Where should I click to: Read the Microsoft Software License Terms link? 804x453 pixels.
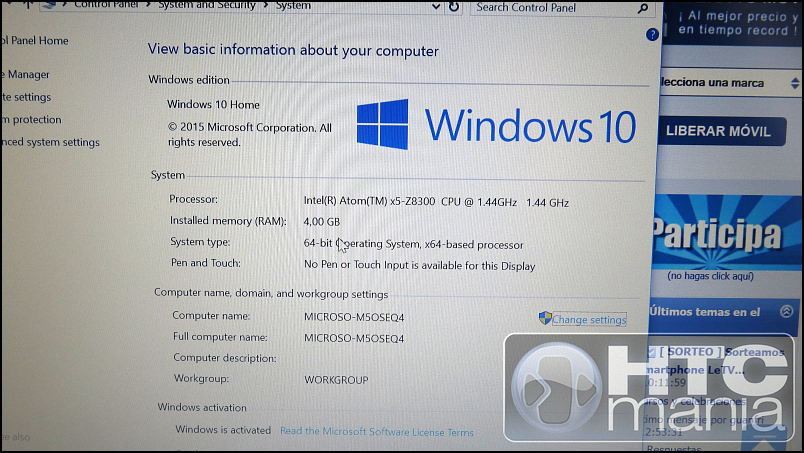(x=377, y=432)
